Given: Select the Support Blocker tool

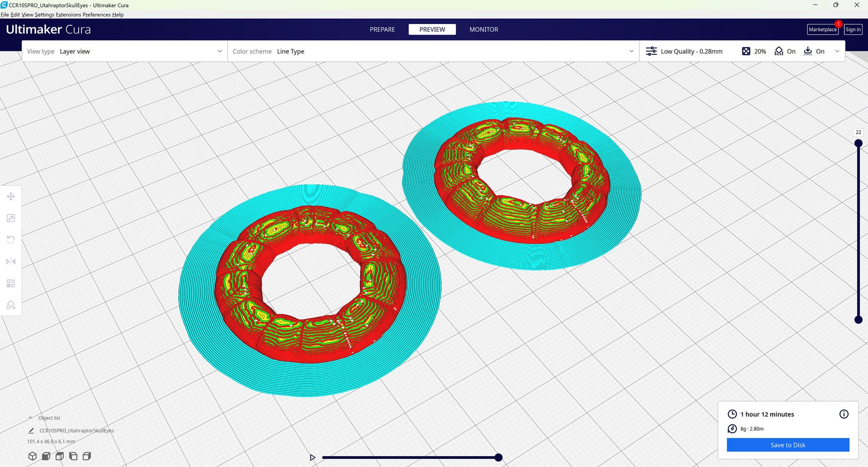Looking at the screenshot, I should [x=11, y=305].
